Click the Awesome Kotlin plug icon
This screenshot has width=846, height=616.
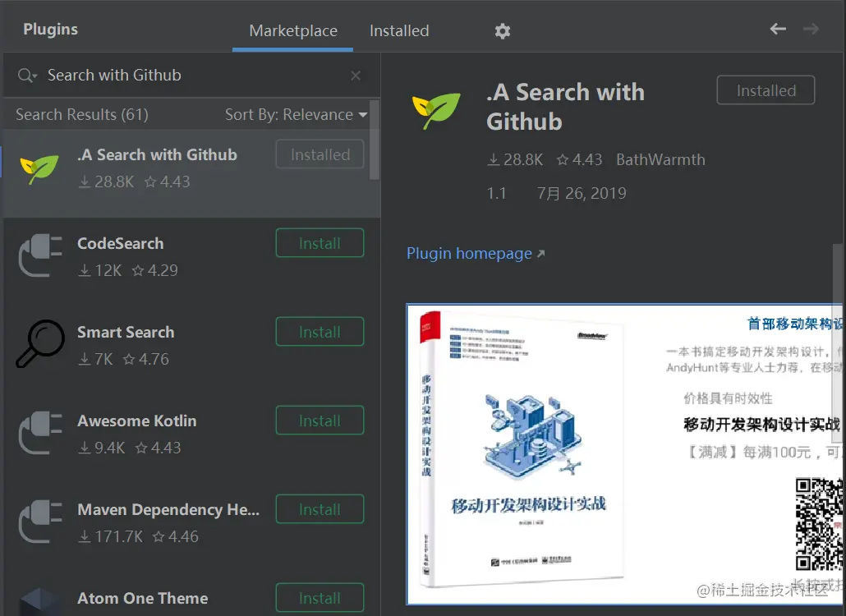[40, 433]
